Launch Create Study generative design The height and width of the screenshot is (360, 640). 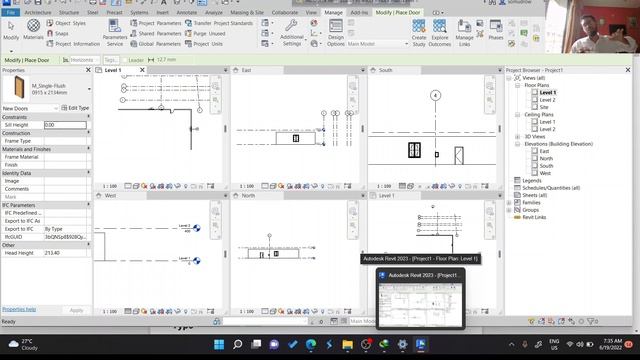419,33
